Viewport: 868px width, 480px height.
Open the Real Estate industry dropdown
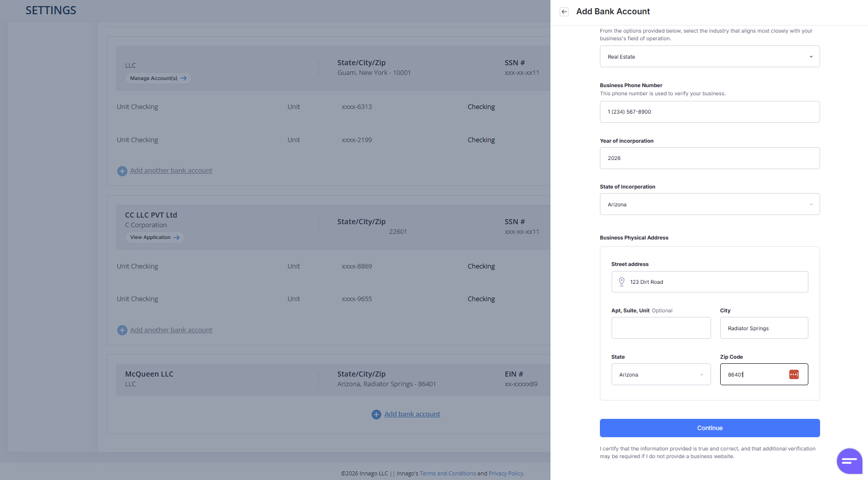pyautogui.click(x=709, y=57)
